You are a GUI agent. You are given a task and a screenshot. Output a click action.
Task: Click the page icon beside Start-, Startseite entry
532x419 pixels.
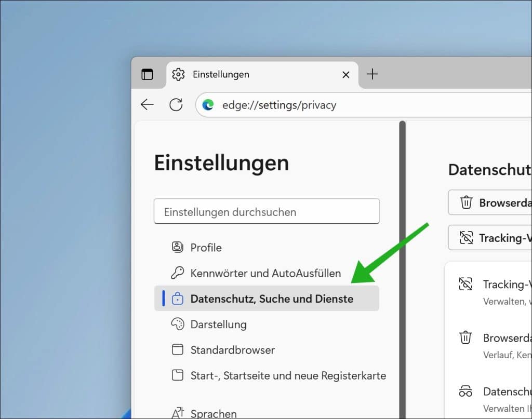pyautogui.click(x=177, y=375)
